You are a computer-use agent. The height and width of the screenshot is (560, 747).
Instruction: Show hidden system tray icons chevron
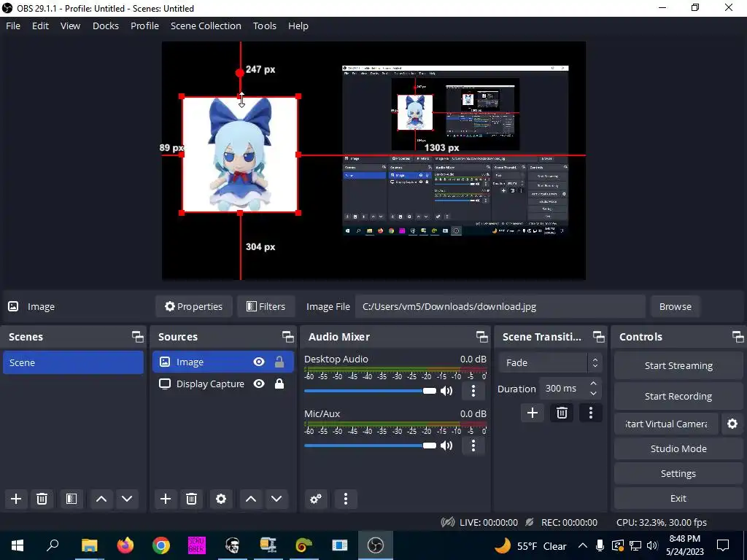point(582,545)
